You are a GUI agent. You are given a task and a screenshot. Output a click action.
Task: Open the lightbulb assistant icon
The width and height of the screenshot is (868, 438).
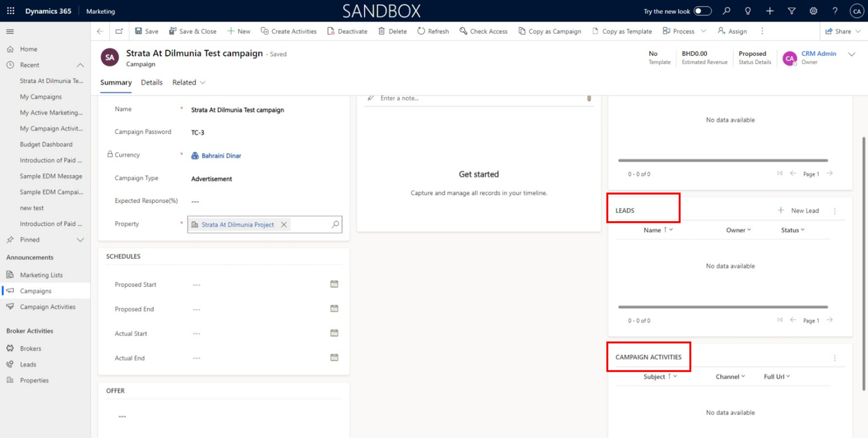click(748, 11)
